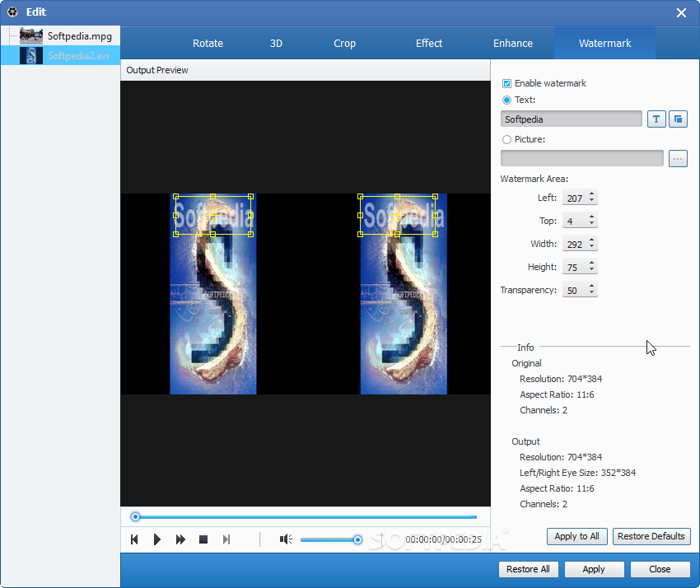Decrease the Transparency value

pos(591,293)
